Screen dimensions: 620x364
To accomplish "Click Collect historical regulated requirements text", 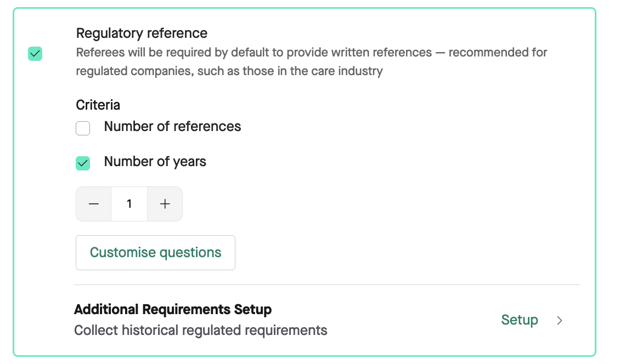I will pos(200,331).
